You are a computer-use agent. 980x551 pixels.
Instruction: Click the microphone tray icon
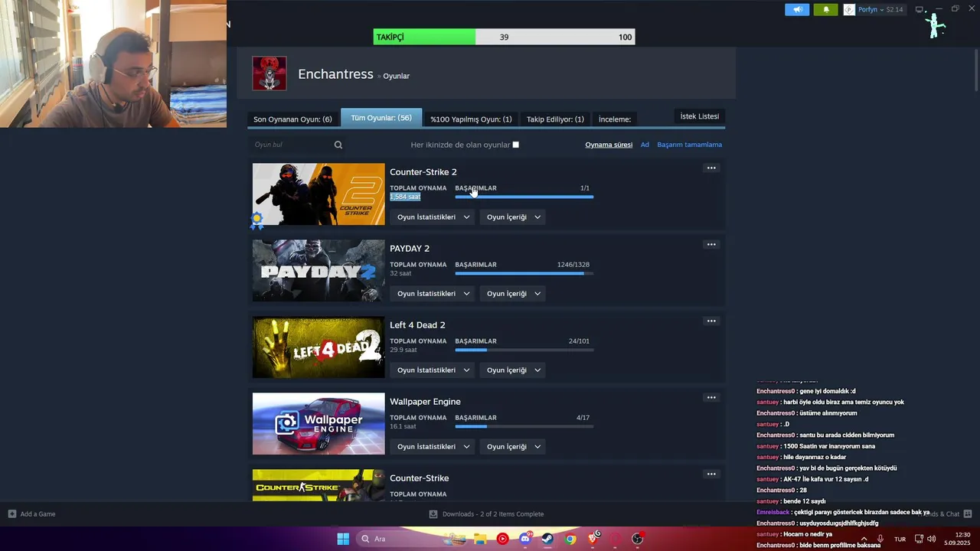tap(880, 539)
